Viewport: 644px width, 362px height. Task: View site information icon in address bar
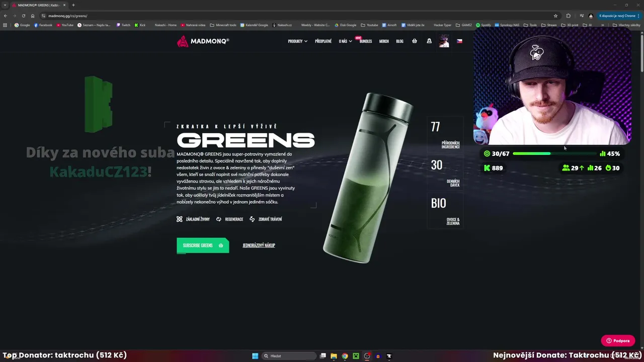[x=44, y=16]
